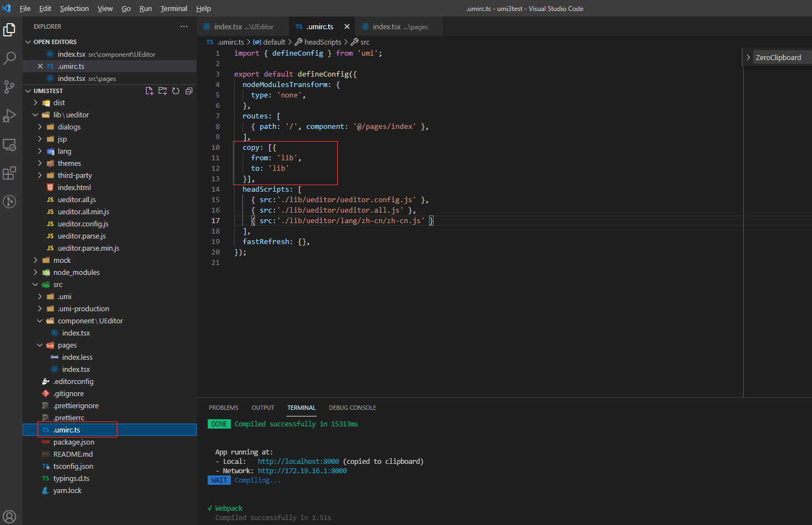The image size is (812, 525).
Task: Open the Explorer view in activity bar
Action: pyautogui.click(x=9, y=30)
